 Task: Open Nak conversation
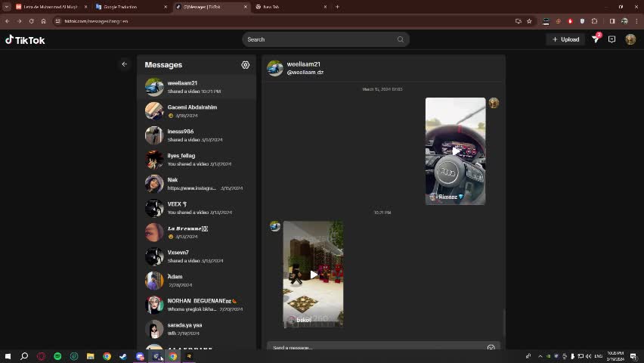coord(197,184)
